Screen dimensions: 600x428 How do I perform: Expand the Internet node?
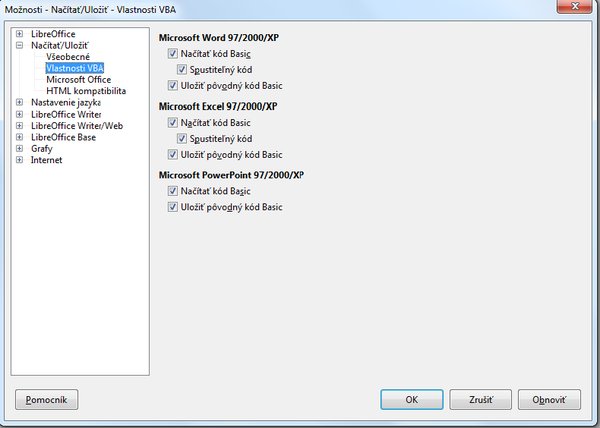[20, 160]
